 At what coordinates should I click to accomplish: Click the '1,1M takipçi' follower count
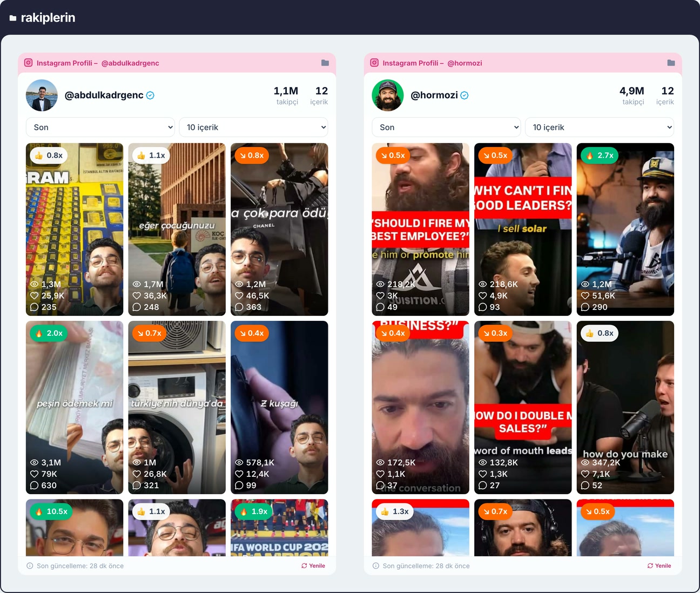tap(286, 96)
